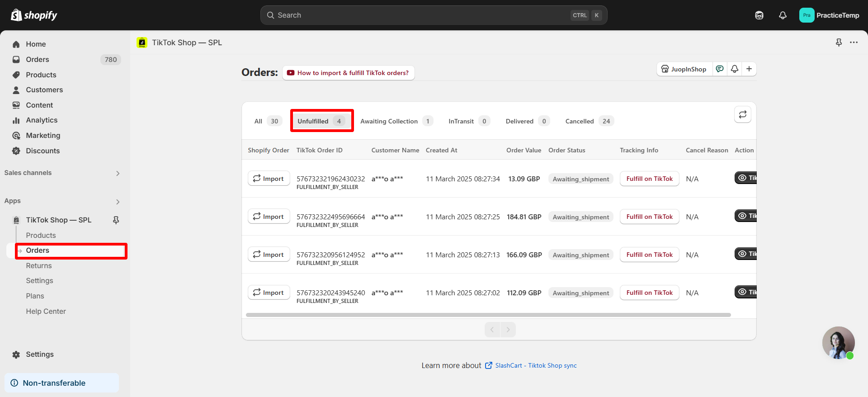
Task: Open SlashCart - Tiktok Shop sync link
Action: tap(536, 365)
